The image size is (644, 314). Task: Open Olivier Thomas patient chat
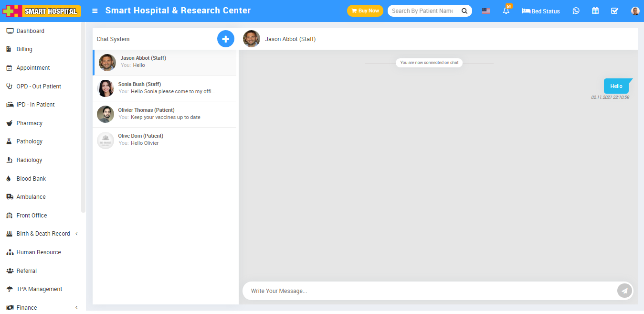(165, 114)
